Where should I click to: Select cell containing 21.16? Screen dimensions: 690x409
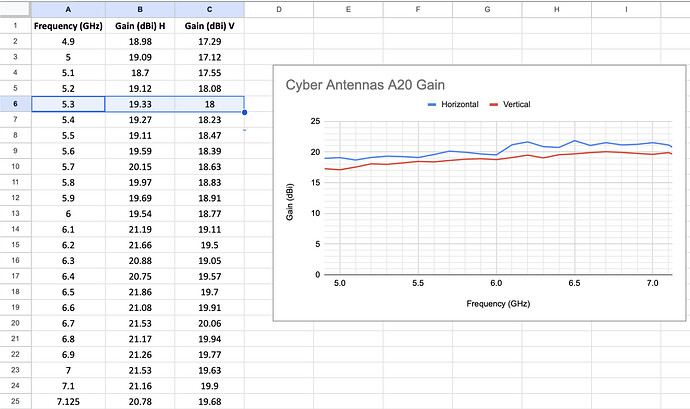point(140,386)
